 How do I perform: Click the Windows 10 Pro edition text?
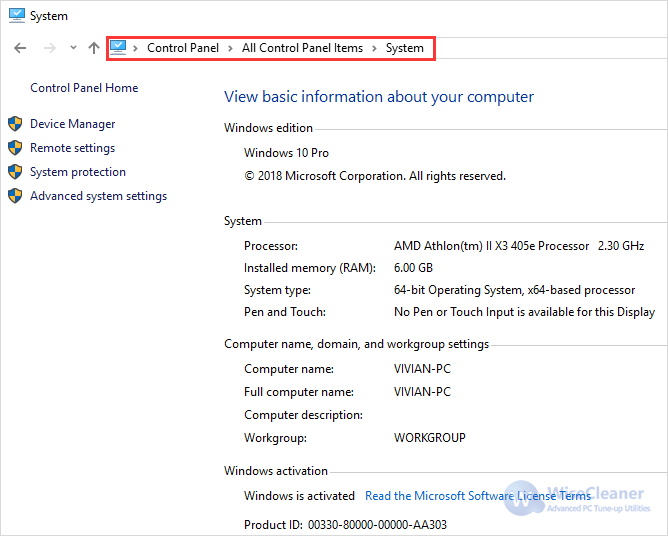pos(286,153)
